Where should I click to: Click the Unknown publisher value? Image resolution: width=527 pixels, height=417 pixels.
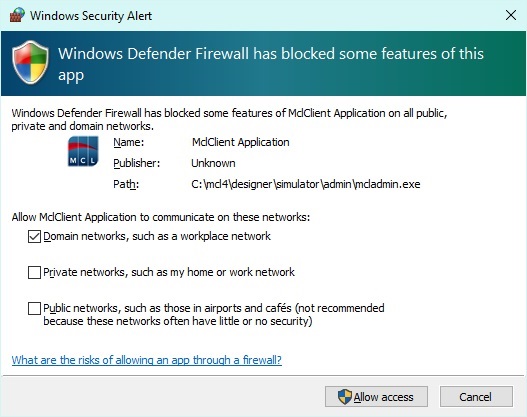[213, 163]
